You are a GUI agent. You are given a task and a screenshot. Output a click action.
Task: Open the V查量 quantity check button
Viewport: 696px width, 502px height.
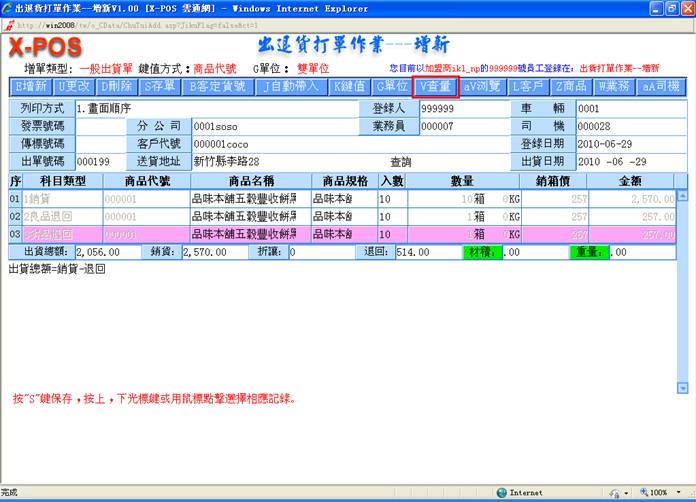[436, 87]
